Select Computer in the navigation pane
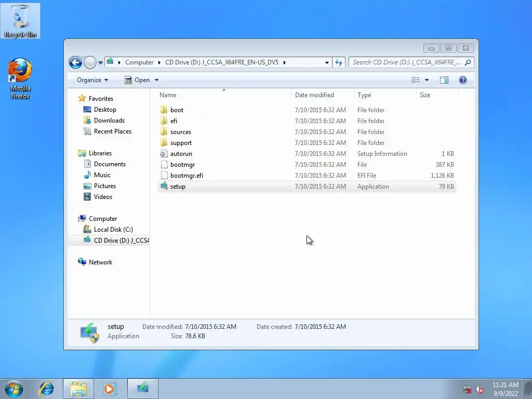532x399 pixels. (x=98, y=219)
